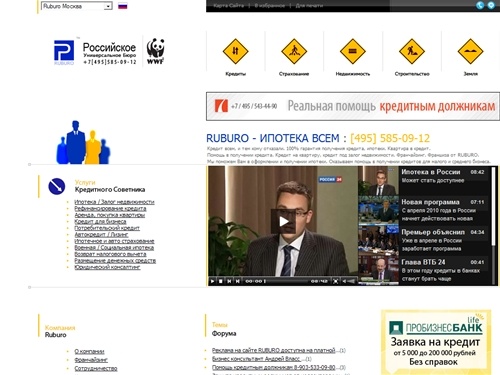Open forum topic Бизнес консультант Андрей Власс
The image size is (500, 375).
coord(256,359)
